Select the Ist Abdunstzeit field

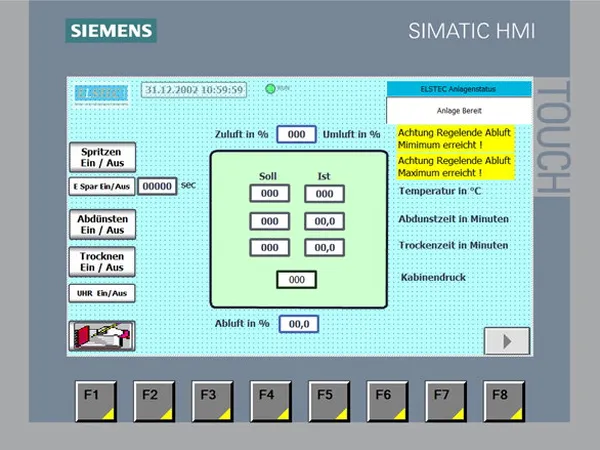tap(324, 221)
